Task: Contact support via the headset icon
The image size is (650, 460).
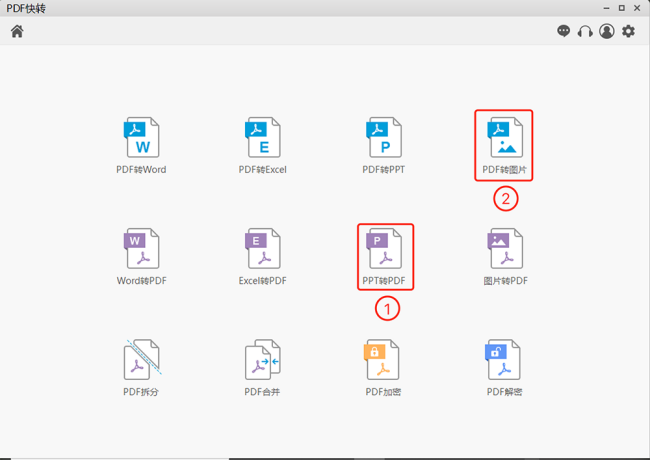Action: point(585,31)
